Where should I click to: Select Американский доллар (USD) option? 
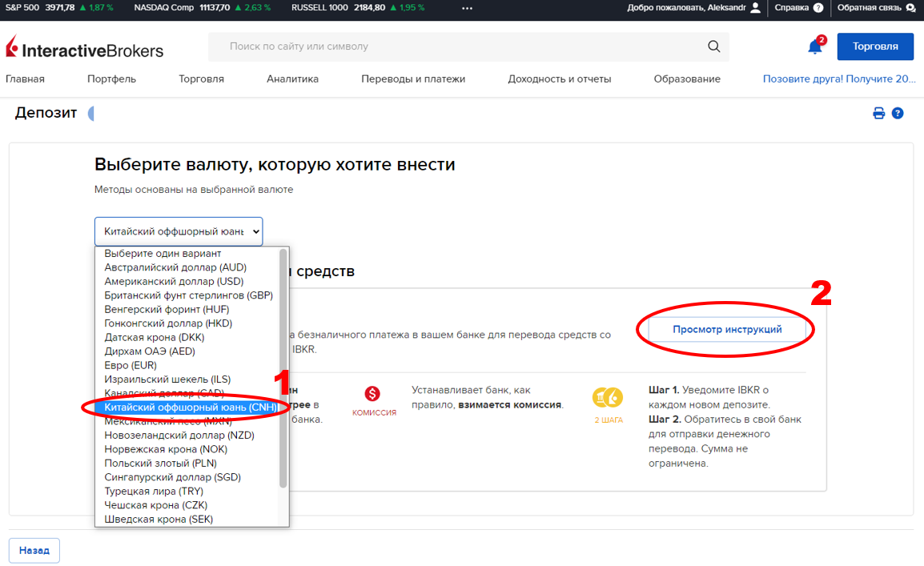(x=174, y=282)
